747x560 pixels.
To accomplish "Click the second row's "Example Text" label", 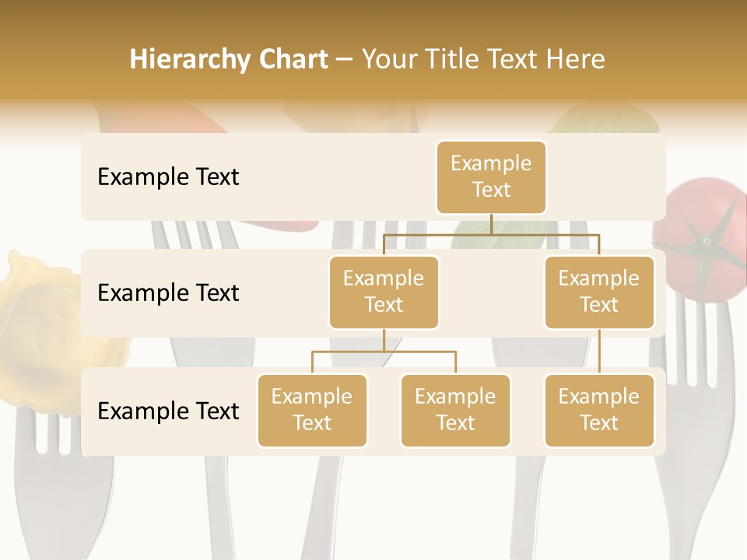I will pyautogui.click(x=168, y=293).
